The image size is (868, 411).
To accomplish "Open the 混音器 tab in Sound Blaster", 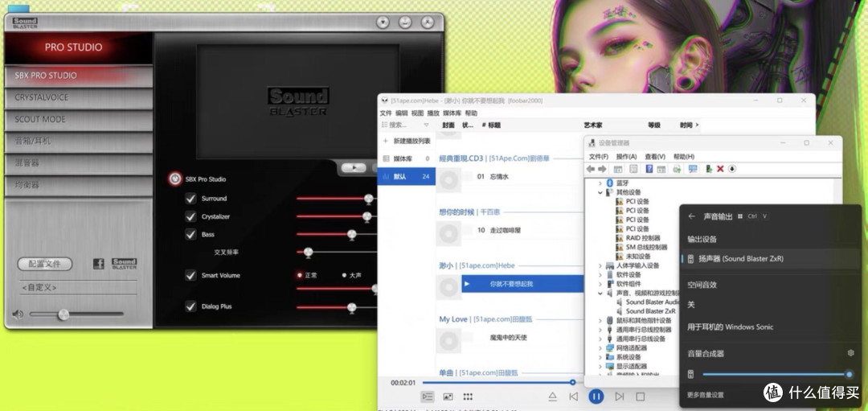I will 78,163.
